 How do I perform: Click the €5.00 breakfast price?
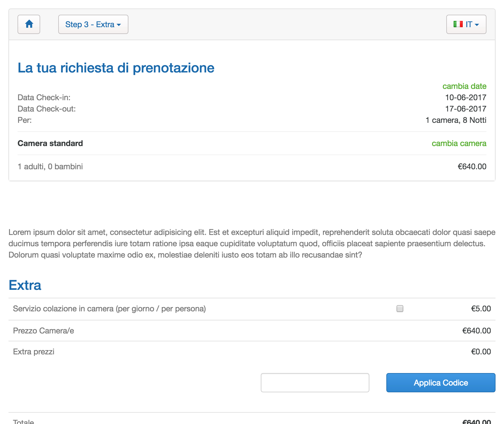tap(481, 309)
